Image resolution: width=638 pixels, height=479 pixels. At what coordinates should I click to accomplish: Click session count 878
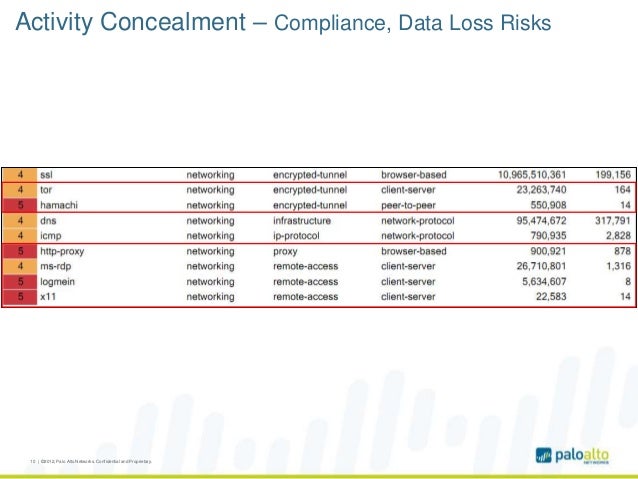click(x=623, y=251)
